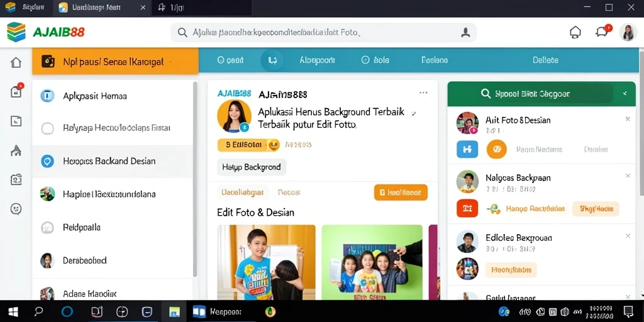Open the 'Derabeobed' list item
Image resolution: width=644 pixels, height=322 pixels.
pos(112,260)
